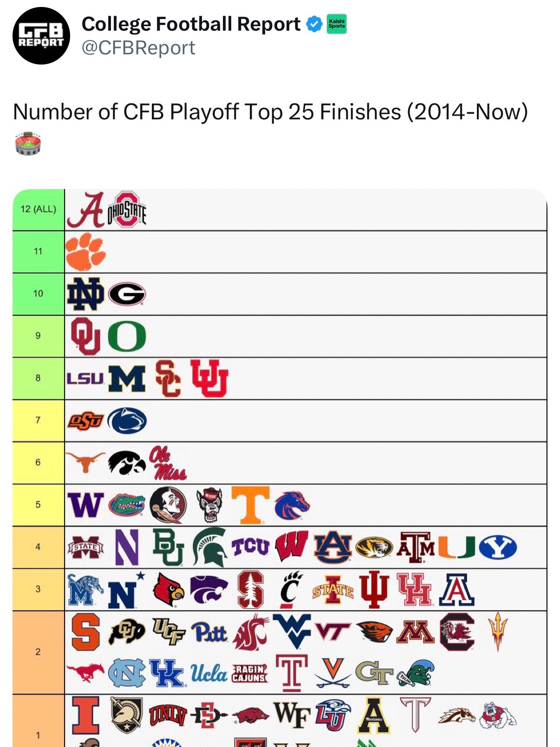The image size is (560, 747).
Task: Click the Alabama logo in the tier list
Action: (85, 210)
